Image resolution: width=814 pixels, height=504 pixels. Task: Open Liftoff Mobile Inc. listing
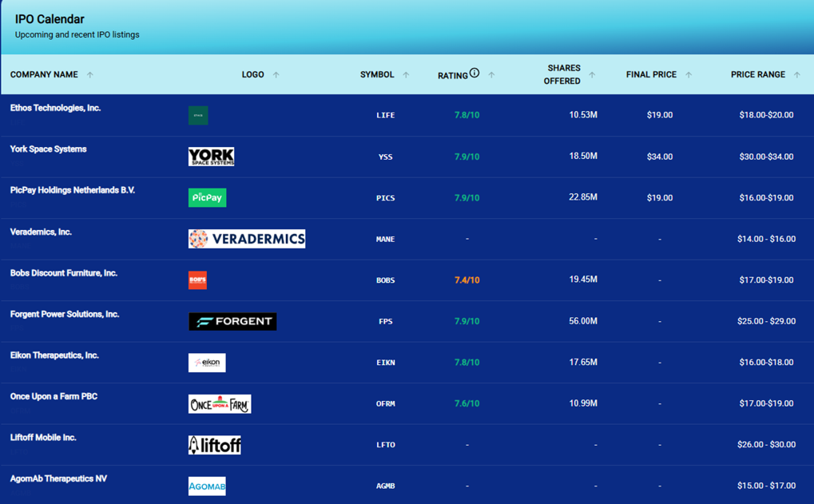[43, 437]
